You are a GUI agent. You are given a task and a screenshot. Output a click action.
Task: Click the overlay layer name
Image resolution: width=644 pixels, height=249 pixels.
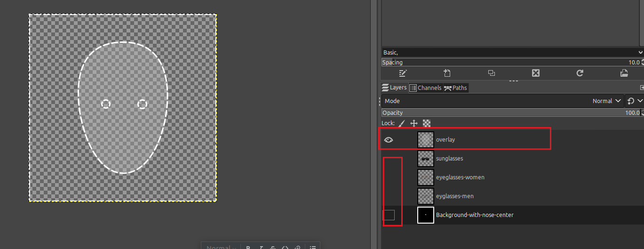[x=445, y=140]
